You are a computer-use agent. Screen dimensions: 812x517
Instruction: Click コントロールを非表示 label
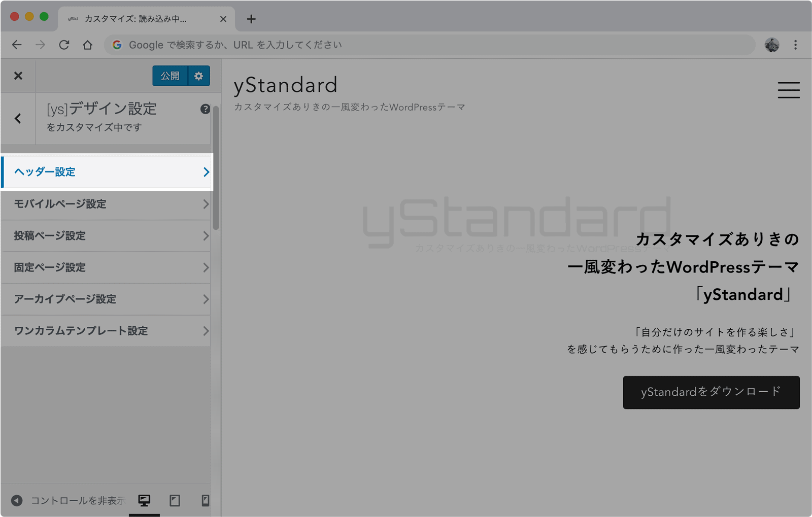77,501
